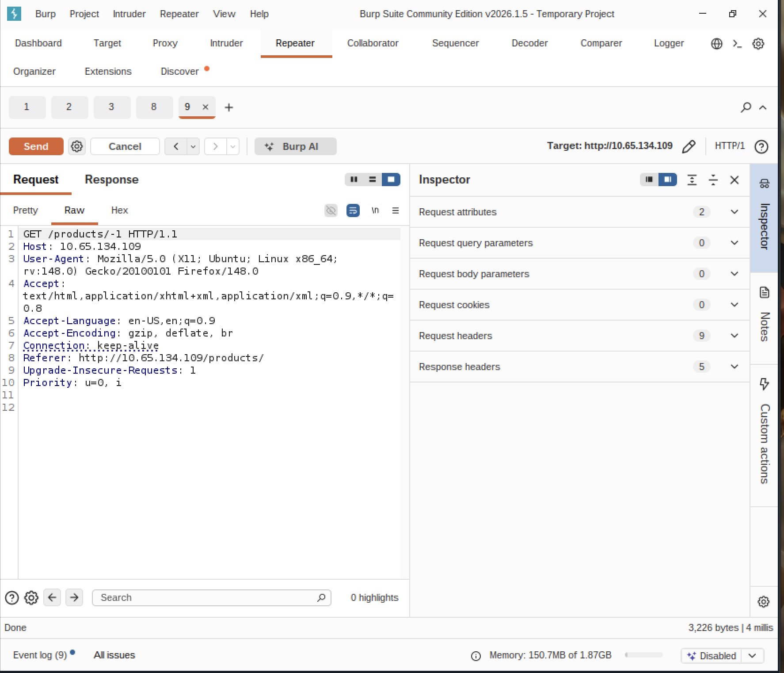Open the Decoder tab
784x673 pixels.
click(x=529, y=43)
